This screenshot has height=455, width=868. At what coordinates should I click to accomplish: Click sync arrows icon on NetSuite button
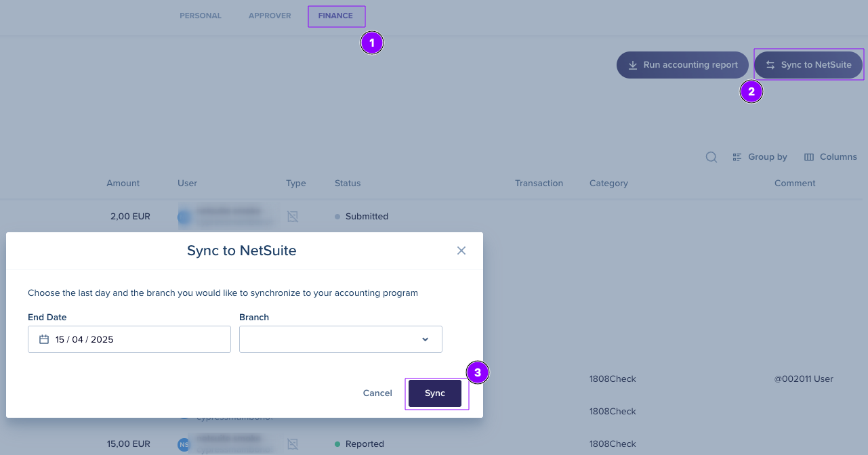(x=770, y=65)
